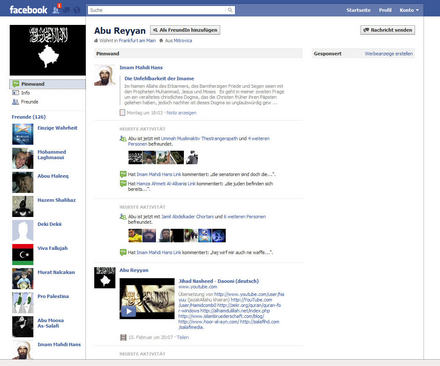Screen dimensions: 440x366
Task: Open the Freunde (126) list link
Action: (29, 117)
